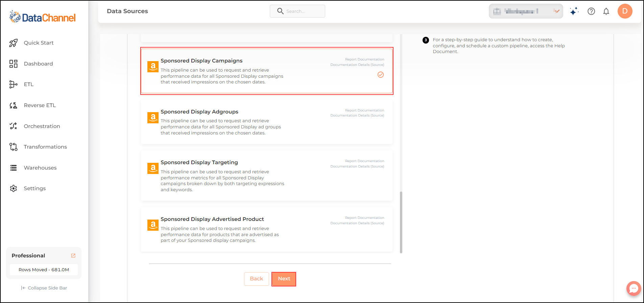Open Reverse ETL menu item
The height and width of the screenshot is (303, 644).
click(x=40, y=105)
